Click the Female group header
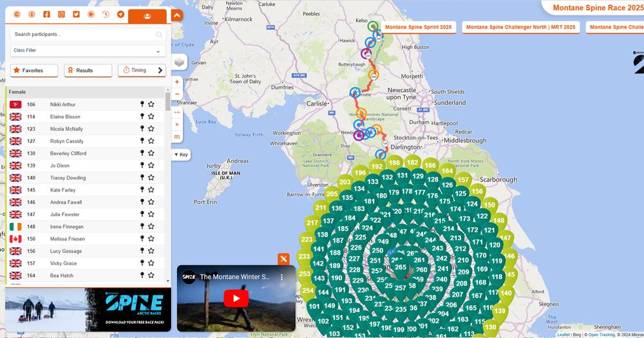Image resolution: width=644 pixels, height=338 pixels. coord(86,92)
